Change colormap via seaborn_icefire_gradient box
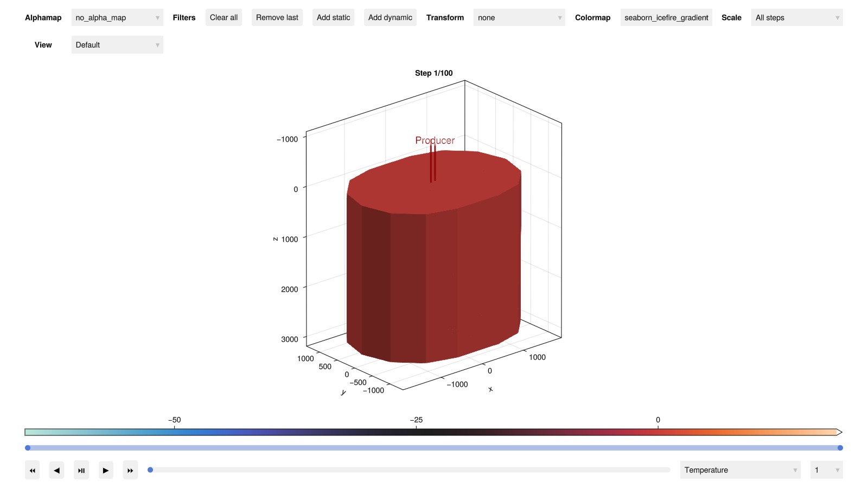The image size is (868, 488). point(666,18)
